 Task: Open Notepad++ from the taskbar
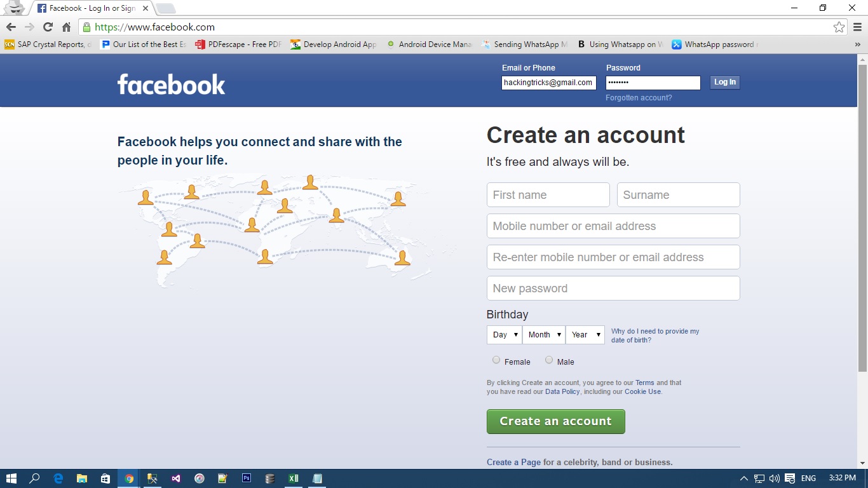point(223,478)
